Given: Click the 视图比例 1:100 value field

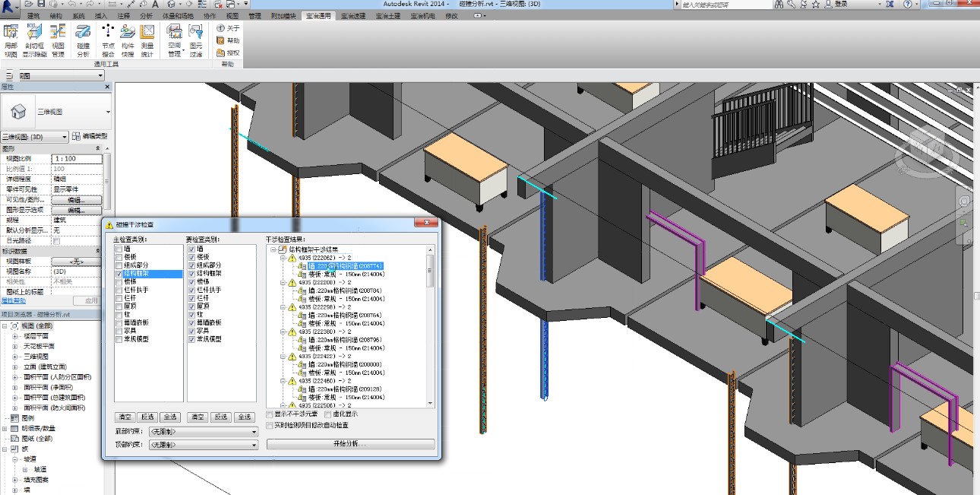Looking at the screenshot, I should (76, 158).
